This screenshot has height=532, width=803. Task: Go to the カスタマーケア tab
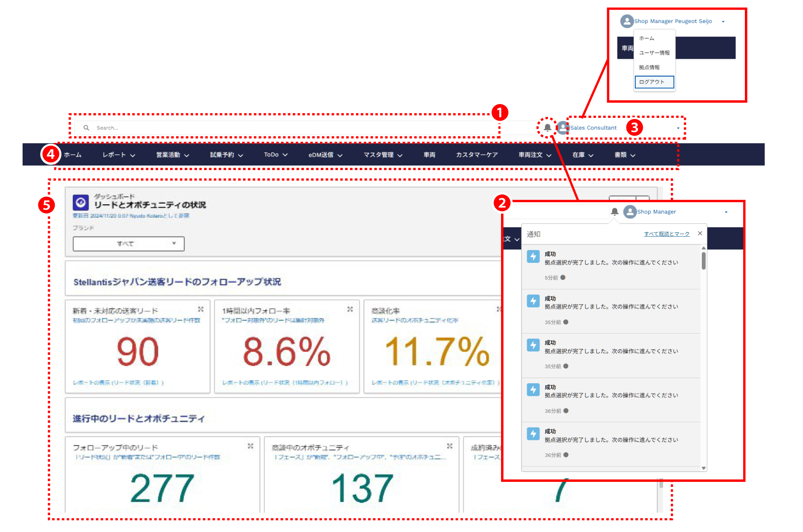coord(476,155)
